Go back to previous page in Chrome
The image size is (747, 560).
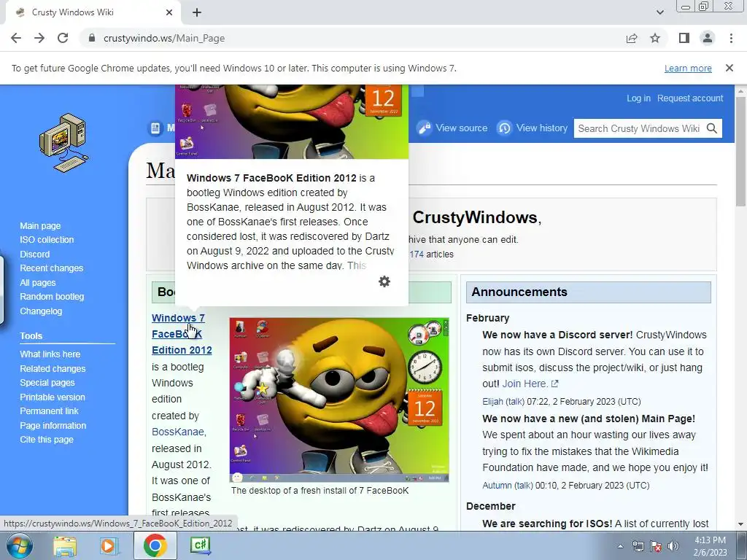click(x=16, y=38)
